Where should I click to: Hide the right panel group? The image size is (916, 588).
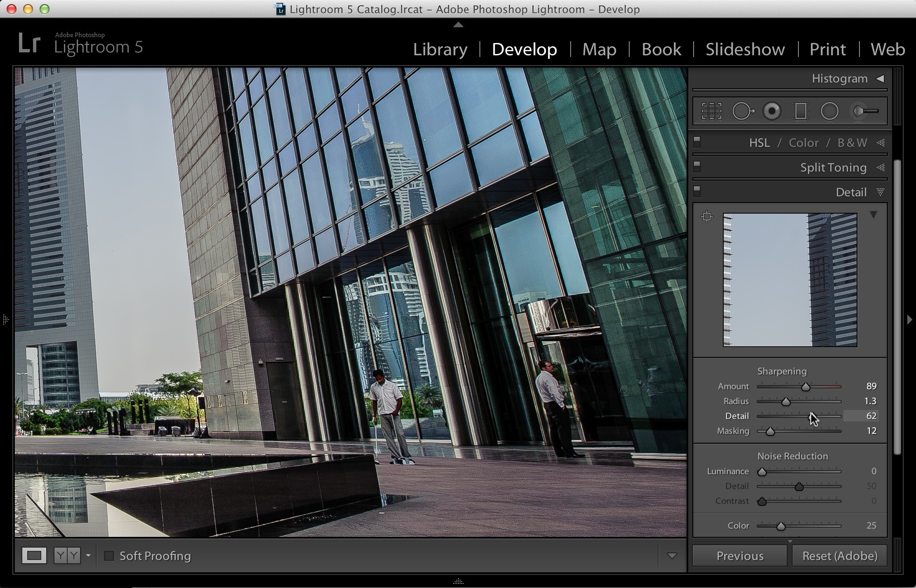910,319
